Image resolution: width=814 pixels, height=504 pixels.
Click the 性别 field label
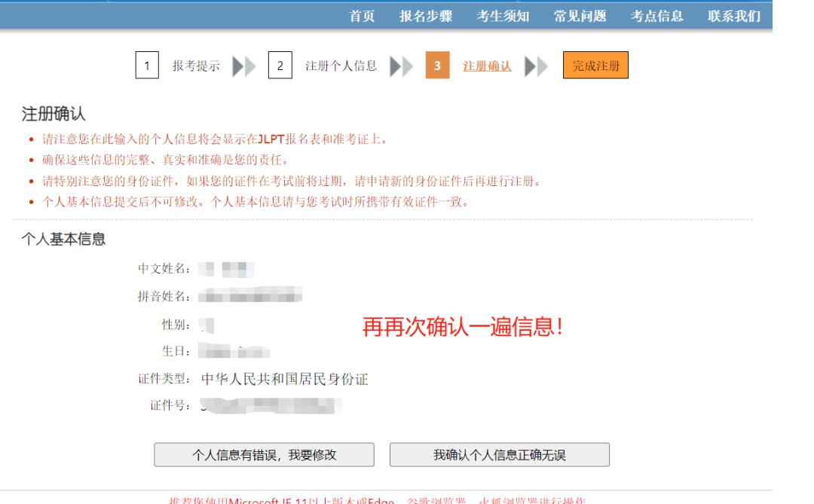(x=176, y=325)
